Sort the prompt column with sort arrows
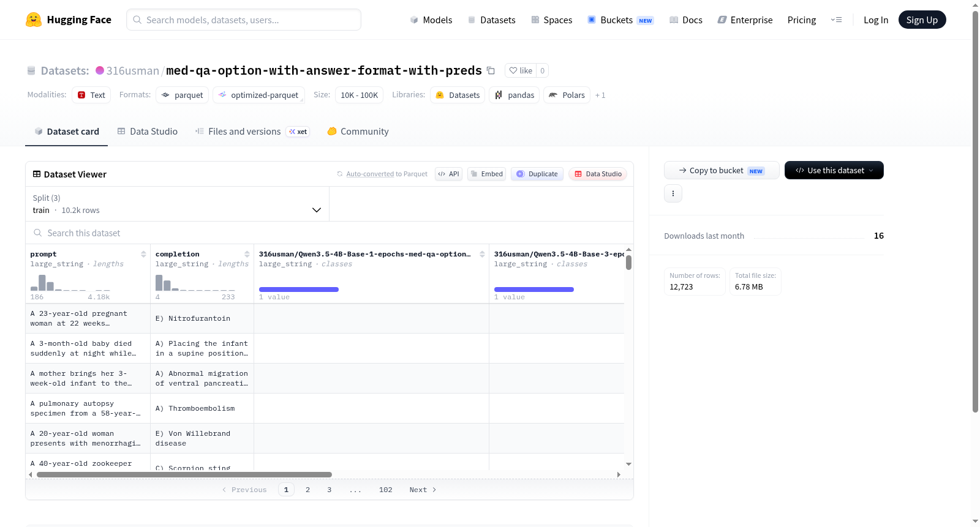Viewport: 980px width, 527px height. click(x=143, y=254)
